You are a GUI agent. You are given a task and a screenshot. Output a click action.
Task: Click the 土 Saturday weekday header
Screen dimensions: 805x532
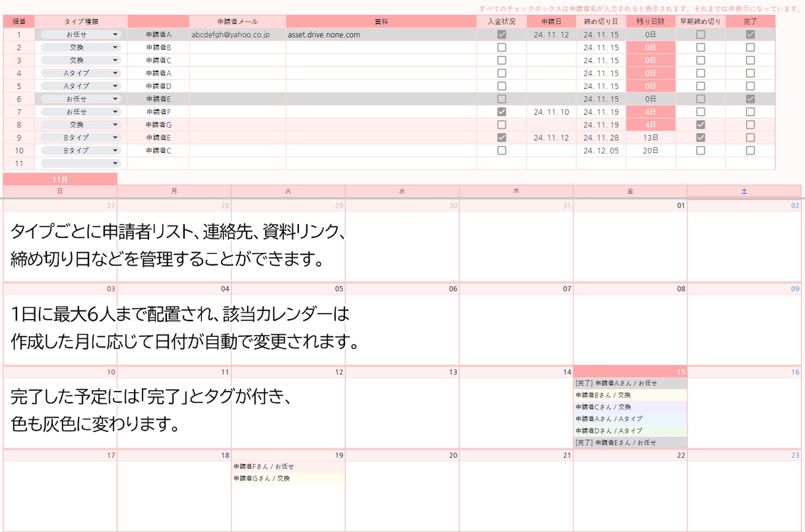pos(744,191)
